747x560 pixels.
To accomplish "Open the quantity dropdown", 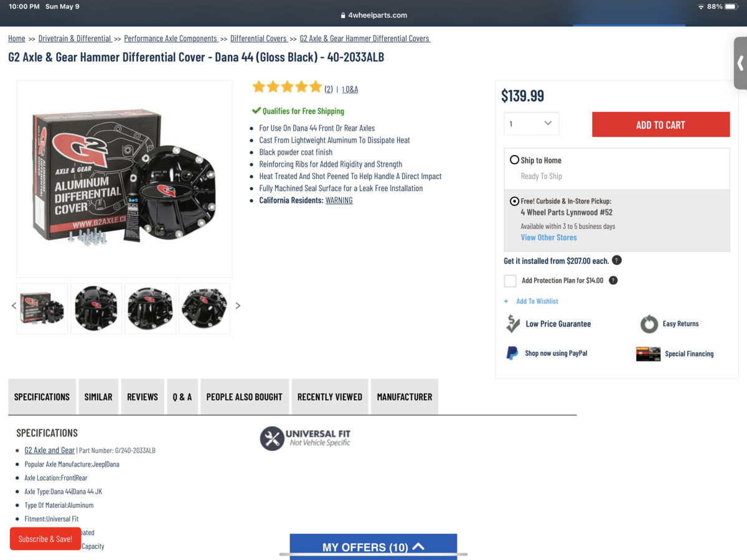I will click(531, 123).
